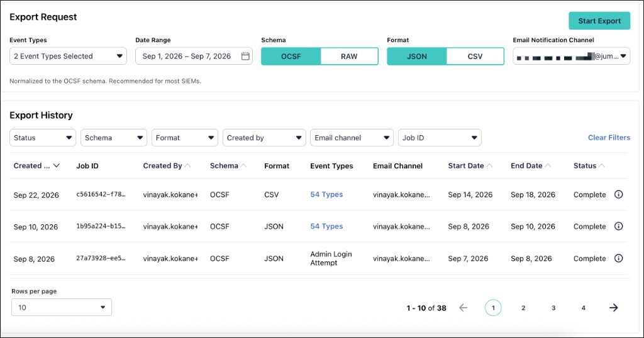The image size is (644, 338).
Task: Click the Job ID column header
Action: [87, 166]
